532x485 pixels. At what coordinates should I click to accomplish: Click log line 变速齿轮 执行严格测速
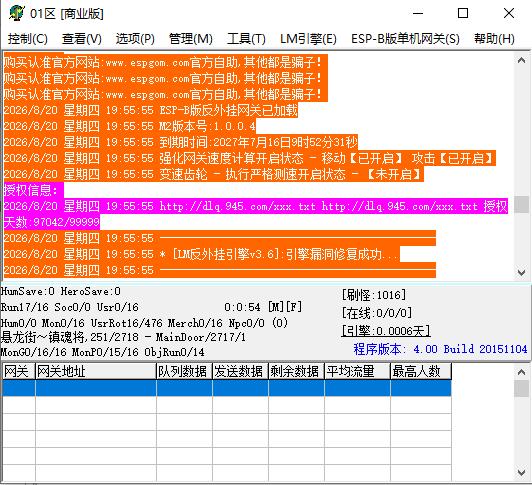[214, 174]
